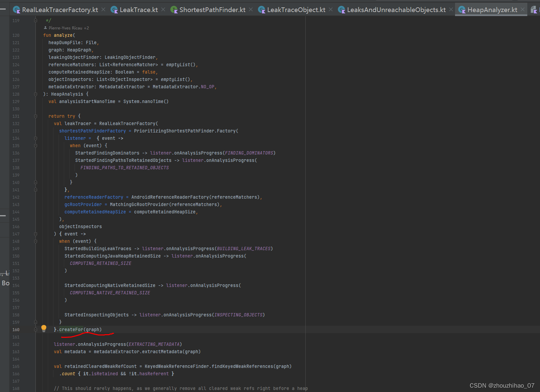Viewport: 540px width, 392px height.
Task: Close the ShortestPathFinder.kt tab
Action: [x=251, y=9]
